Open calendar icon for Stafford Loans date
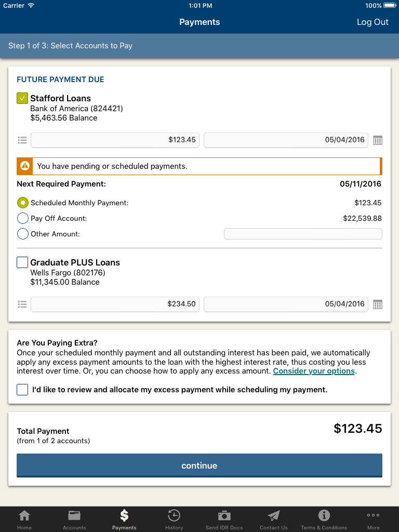Screen dimensions: 399x532 click(378, 140)
